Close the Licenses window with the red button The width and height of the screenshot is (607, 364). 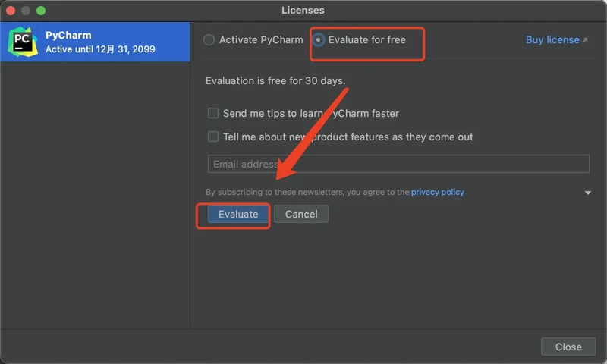[11, 11]
